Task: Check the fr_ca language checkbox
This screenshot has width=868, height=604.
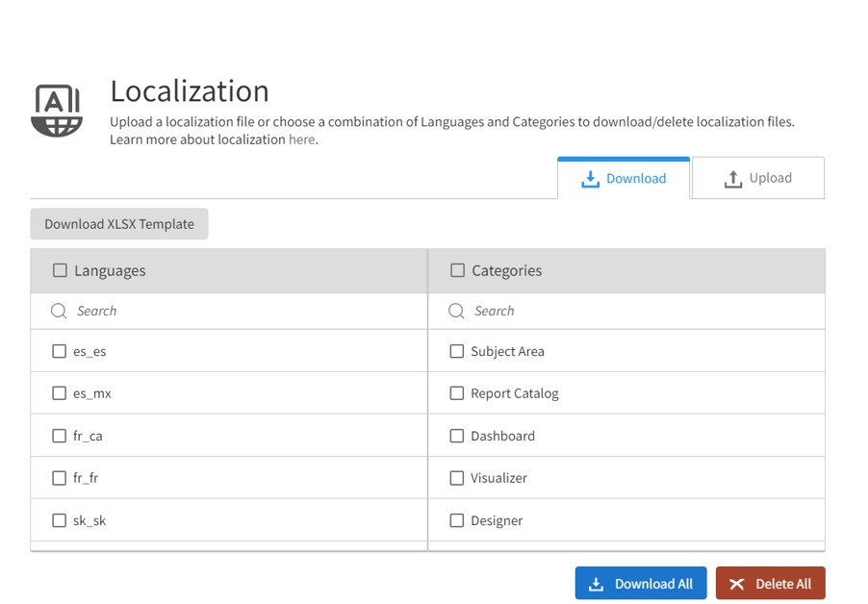Action: pos(59,436)
